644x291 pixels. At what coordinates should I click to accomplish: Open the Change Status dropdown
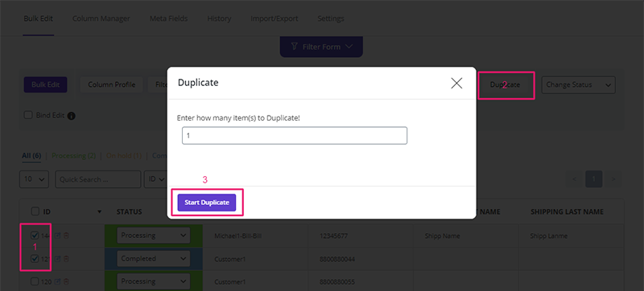(578, 85)
